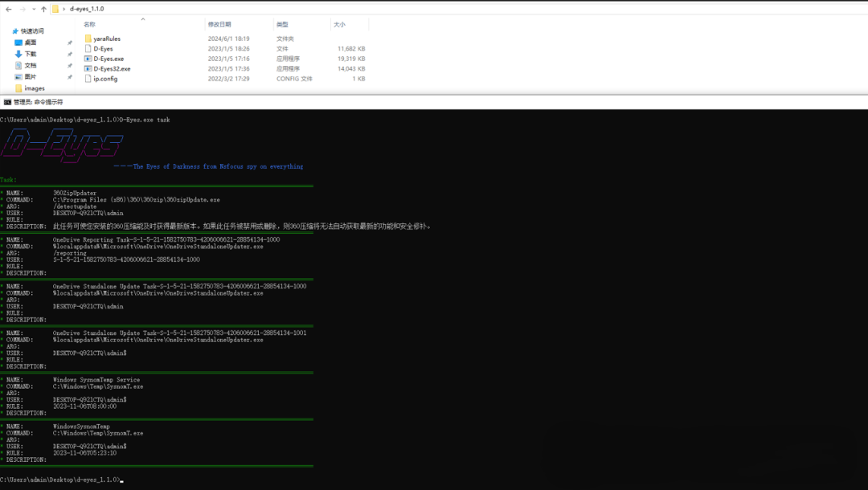Viewport: 868px width, 490px height.
Task: Click the D-Eyes.exe task command line
Action: [x=84, y=120]
